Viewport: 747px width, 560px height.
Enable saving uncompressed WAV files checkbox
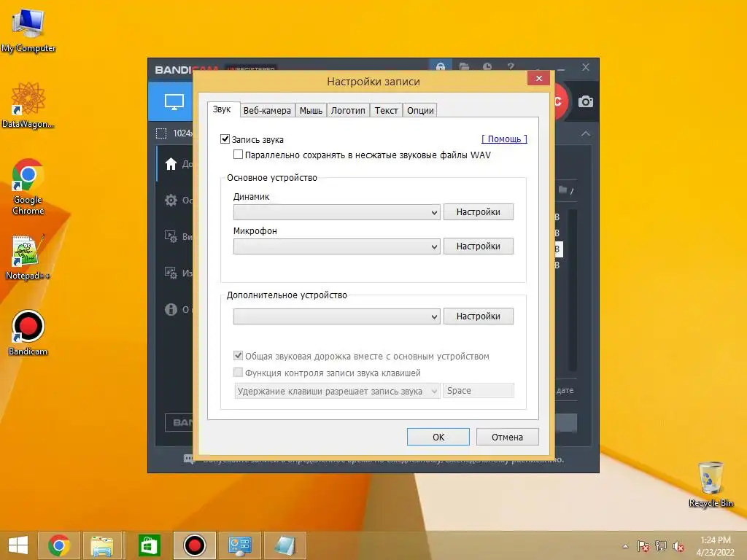(x=238, y=155)
